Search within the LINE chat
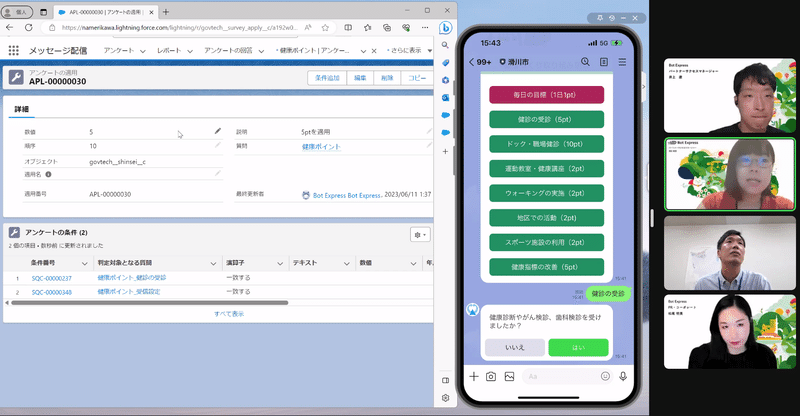Screen dimensions: 800x416 coord(585,62)
